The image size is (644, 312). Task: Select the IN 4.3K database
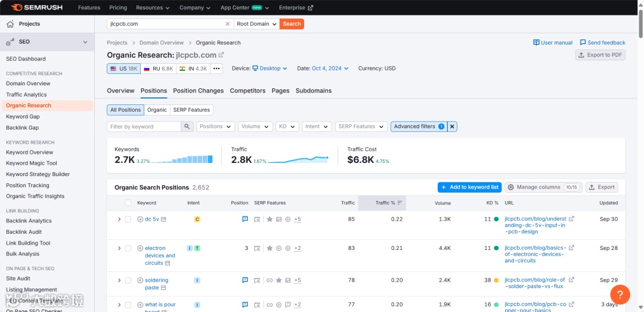point(193,69)
